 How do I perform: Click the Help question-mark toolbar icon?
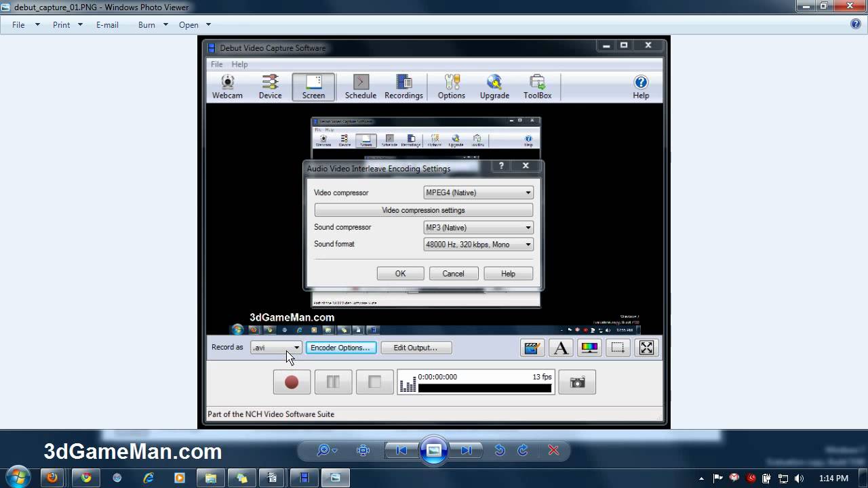pos(641,87)
